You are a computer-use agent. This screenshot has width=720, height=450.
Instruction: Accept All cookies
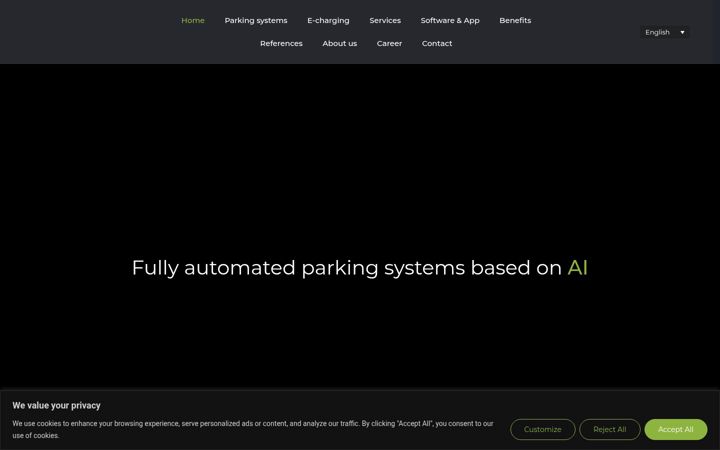pos(675,429)
